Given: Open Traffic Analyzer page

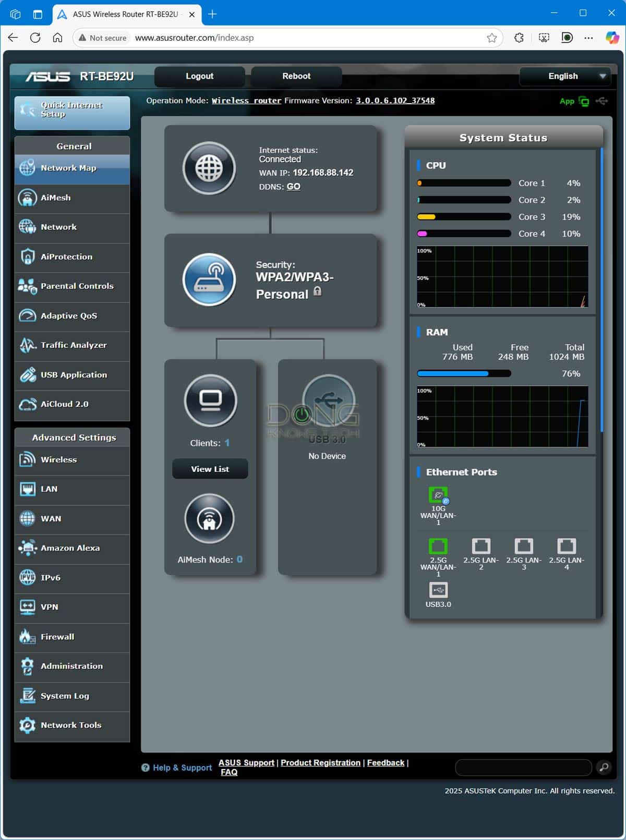Looking at the screenshot, I should (x=72, y=345).
